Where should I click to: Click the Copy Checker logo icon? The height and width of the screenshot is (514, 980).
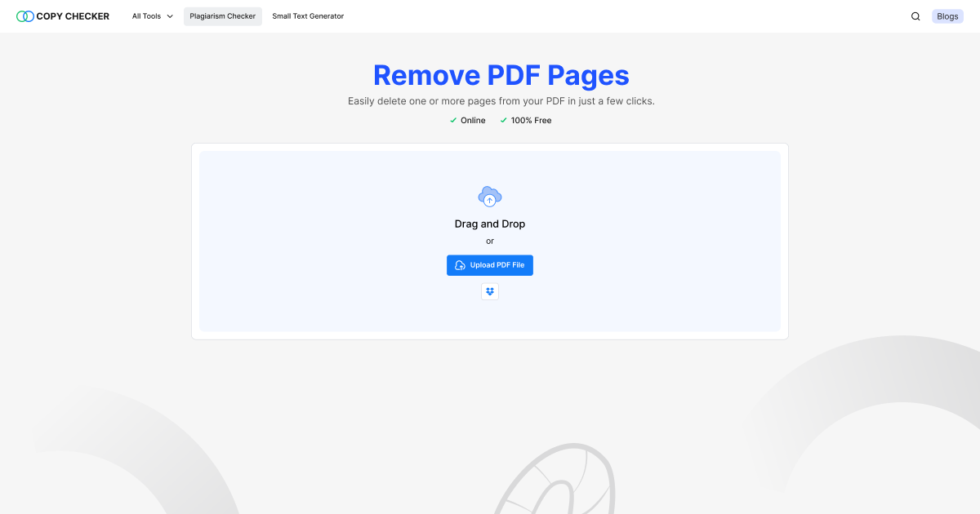point(24,16)
